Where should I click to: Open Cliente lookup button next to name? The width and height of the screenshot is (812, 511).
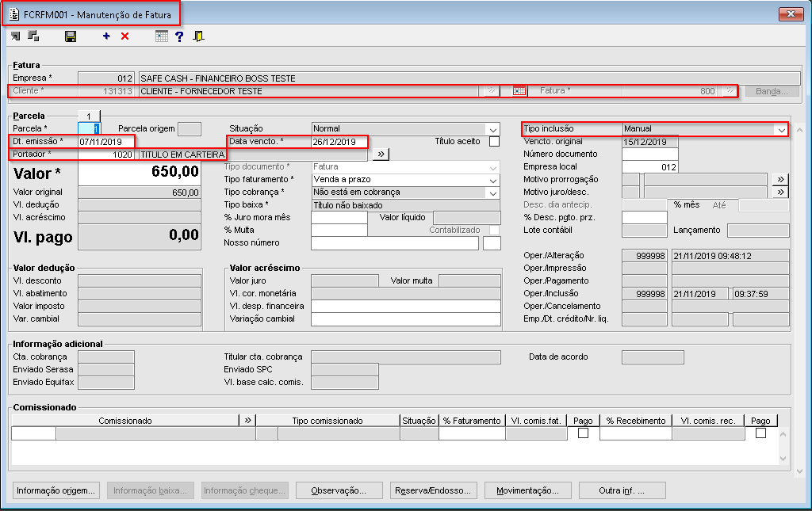(x=491, y=91)
